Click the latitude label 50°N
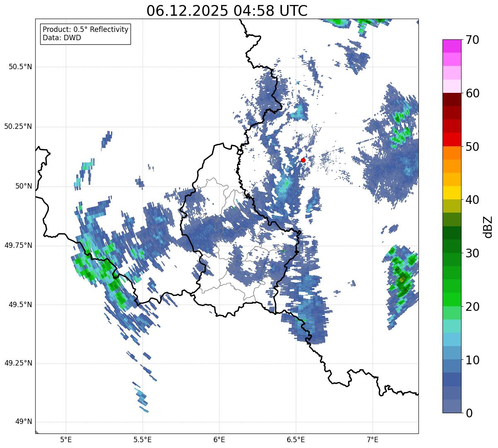Viewport: 498px width, 448px height. 24,186
